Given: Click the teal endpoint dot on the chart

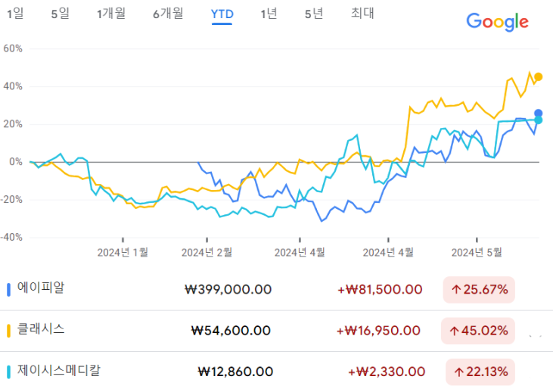Looking at the screenshot, I should [x=538, y=120].
